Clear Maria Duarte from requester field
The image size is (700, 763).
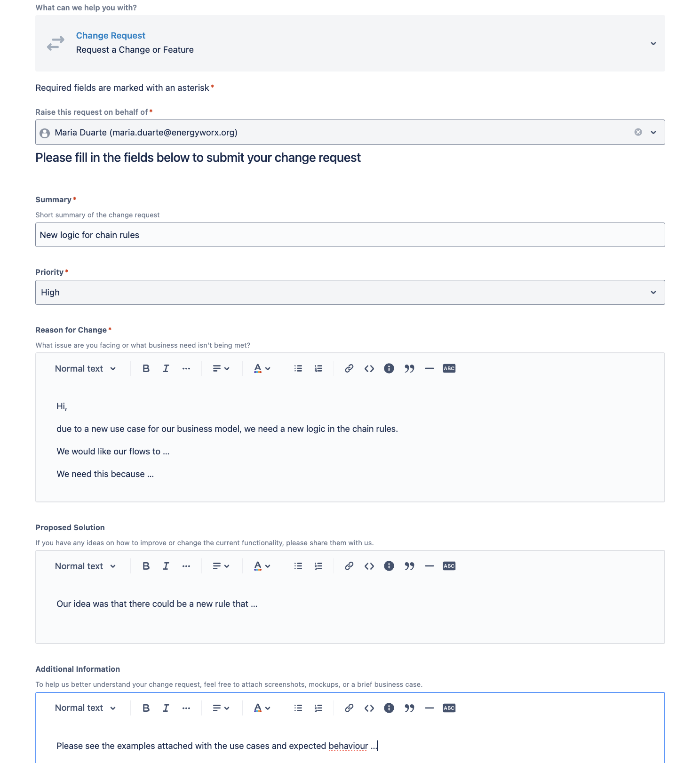pyautogui.click(x=638, y=132)
